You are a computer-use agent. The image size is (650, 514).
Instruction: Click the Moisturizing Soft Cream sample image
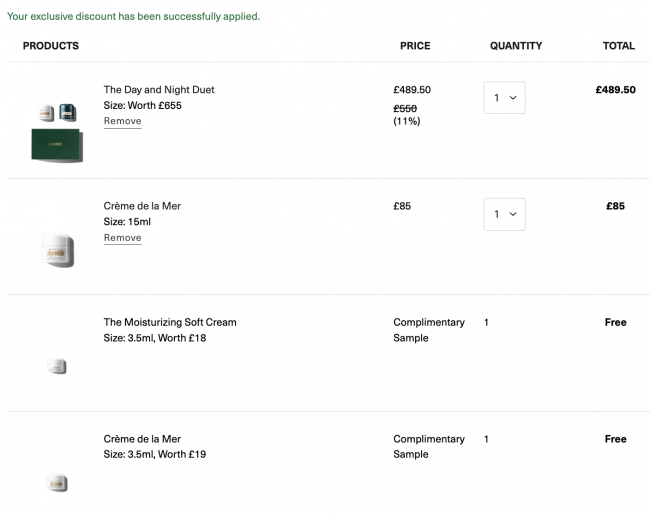(x=57, y=366)
